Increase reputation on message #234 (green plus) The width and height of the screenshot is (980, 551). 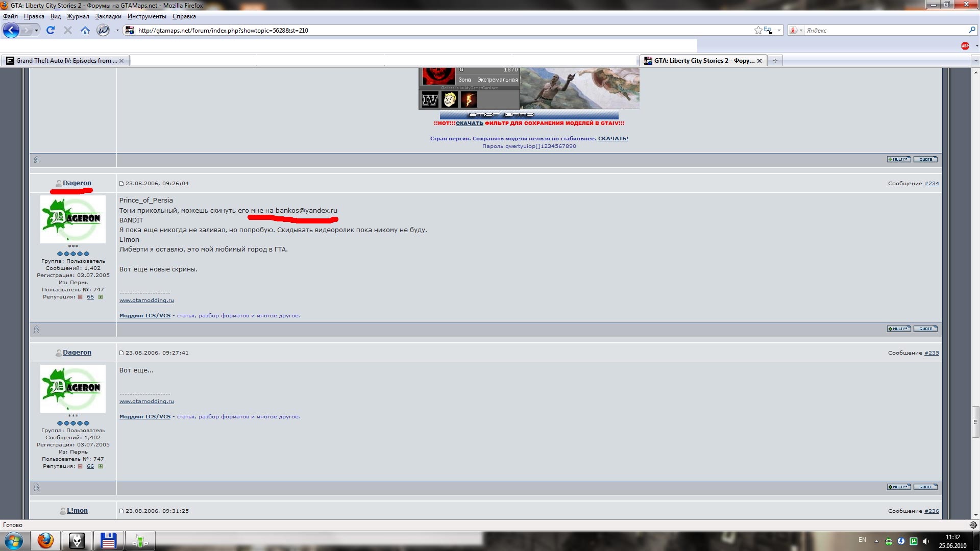click(101, 297)
